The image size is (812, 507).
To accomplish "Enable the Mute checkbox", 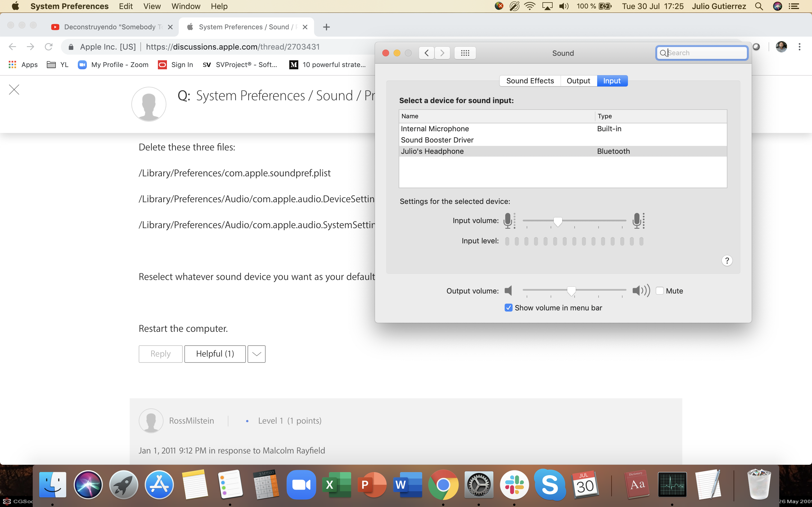I will (x=660, y=291).
